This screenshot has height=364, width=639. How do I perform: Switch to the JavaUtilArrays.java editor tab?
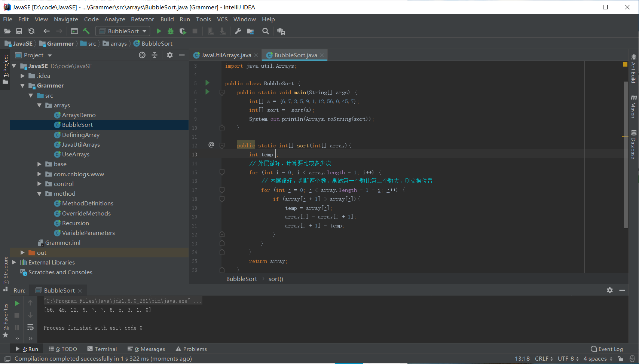(226, 55)
